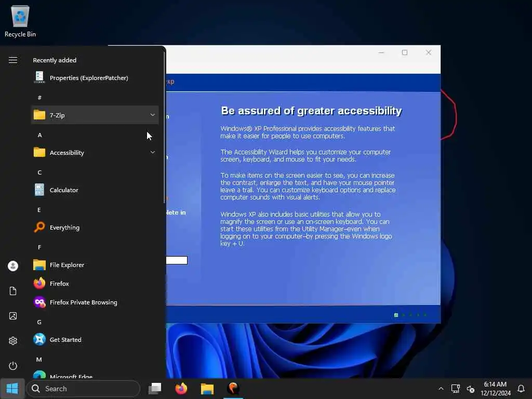This screenshot has width=532, height=399.
Task: Minimize the setup window
Action: pos(381,52)
